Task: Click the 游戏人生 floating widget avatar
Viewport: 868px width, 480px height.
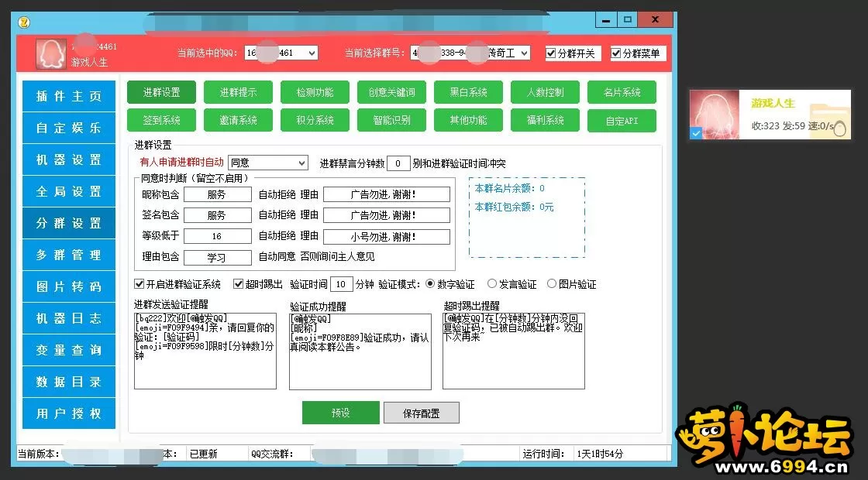Action: 716,115
